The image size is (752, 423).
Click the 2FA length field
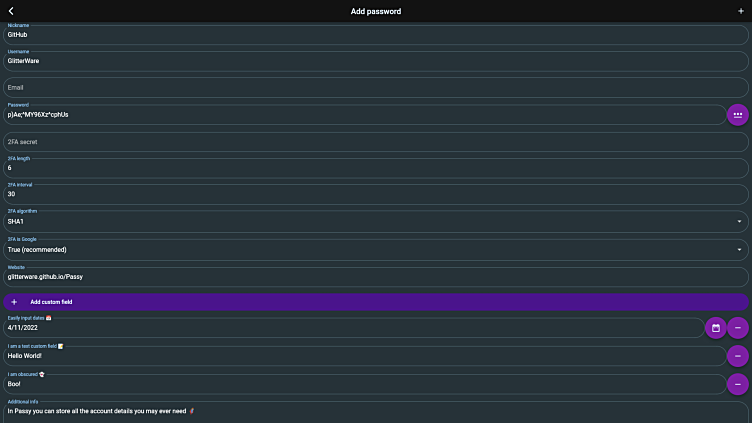click(375, 168)
